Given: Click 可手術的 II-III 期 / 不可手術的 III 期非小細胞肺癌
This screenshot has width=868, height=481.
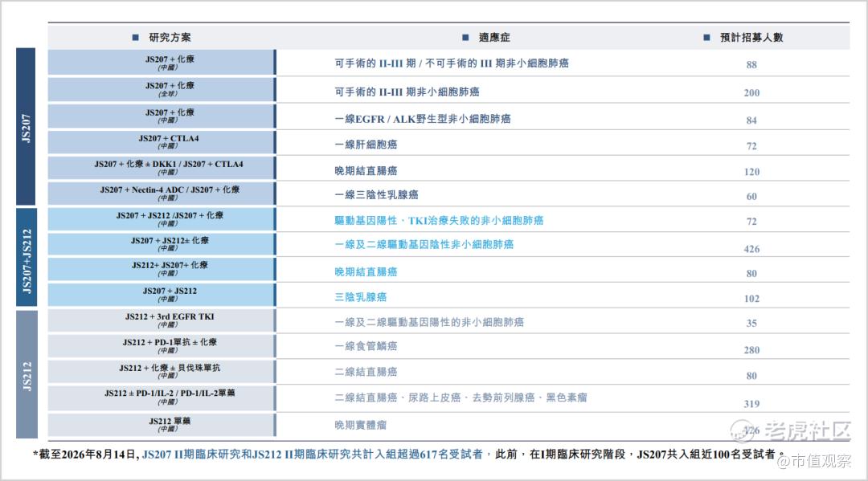Looking at the screenshot, I should tap(451, 63).
